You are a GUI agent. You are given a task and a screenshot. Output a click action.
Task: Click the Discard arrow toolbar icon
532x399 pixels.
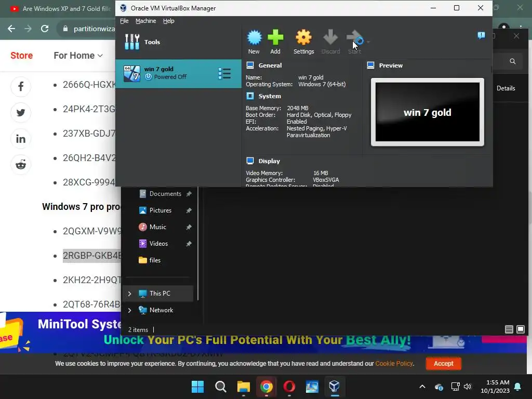(x=330, y=37)
